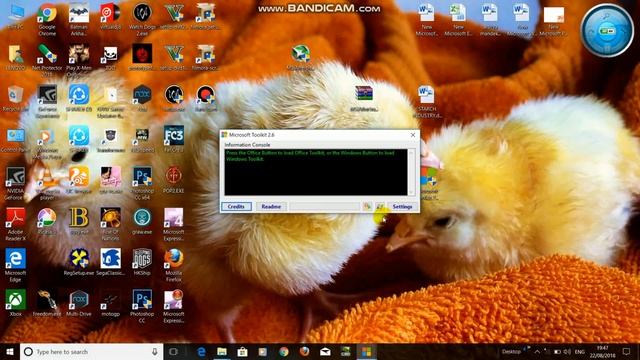Open the Freedom.exe desktop icon
Image resolution: width=640 pixels, height=360 pixels.
coord(47,302)
